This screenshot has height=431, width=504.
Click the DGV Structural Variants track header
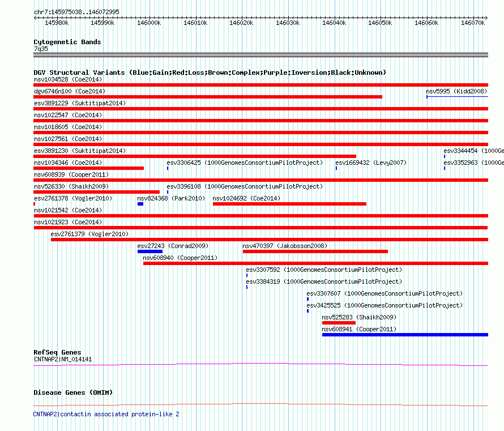[210, 72]
